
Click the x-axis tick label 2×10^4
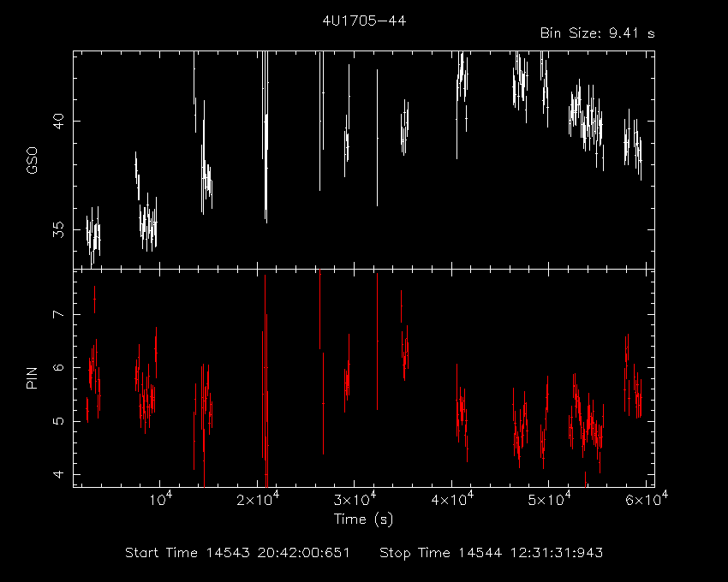[x=258, y=499]
